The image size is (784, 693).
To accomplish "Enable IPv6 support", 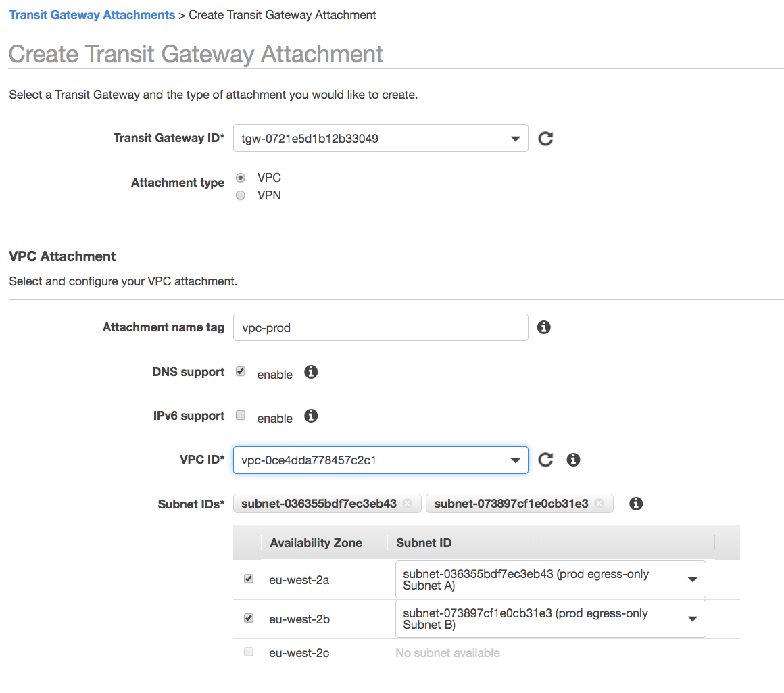I will click(x=240, y=414).
